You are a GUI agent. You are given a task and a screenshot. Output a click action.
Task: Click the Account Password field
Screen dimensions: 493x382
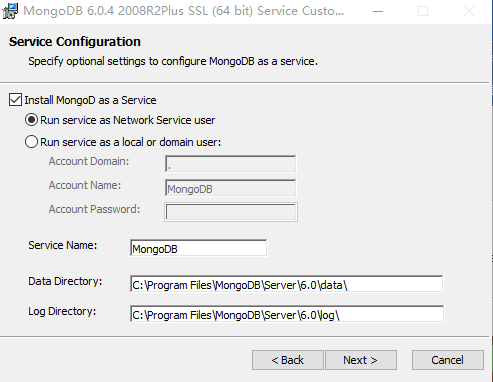point(231,212)
